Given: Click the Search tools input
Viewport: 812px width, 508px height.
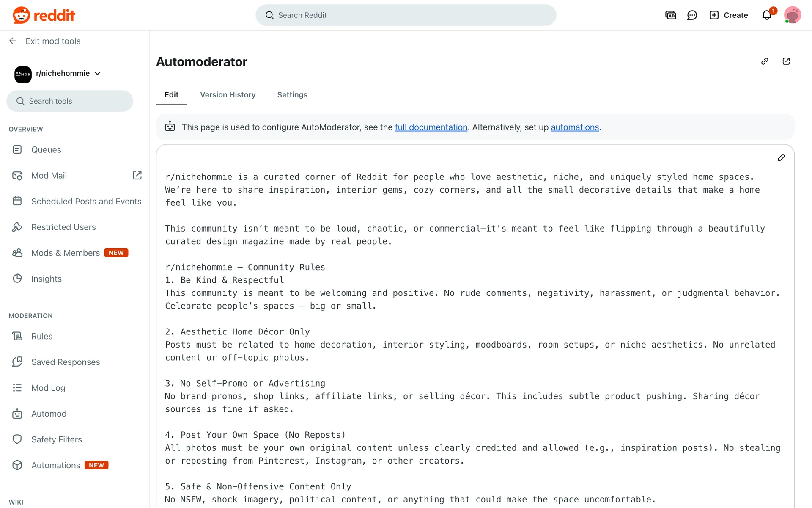Looking at the screenshot, I should tap(70, 101).
